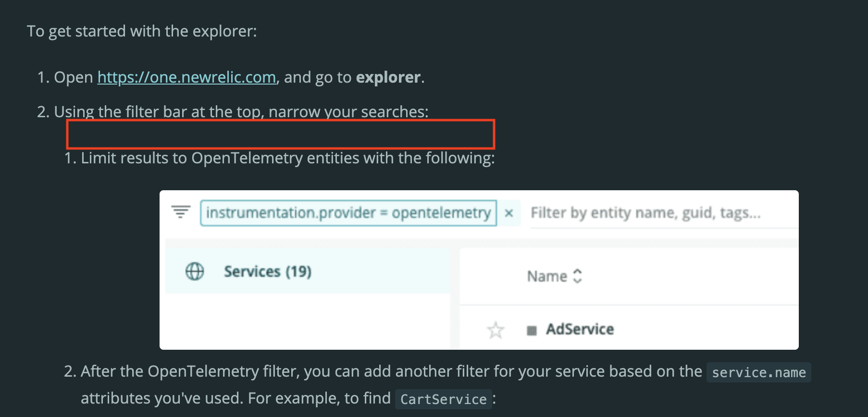Select the instrumentation.provider = opentelemetry filter chip

348,213
